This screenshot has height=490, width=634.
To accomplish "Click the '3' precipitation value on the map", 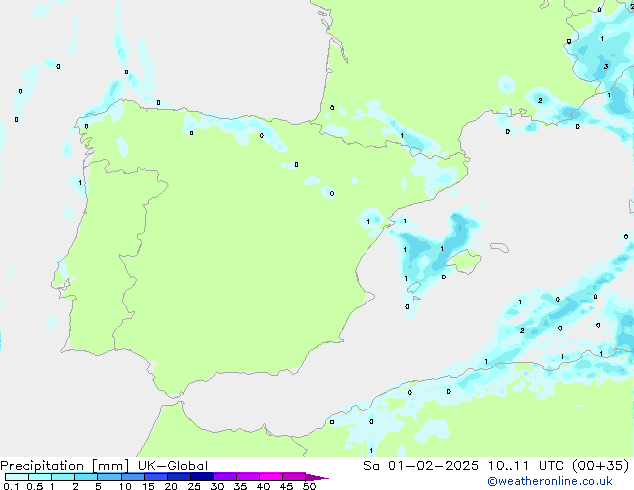I will (606, 66).
